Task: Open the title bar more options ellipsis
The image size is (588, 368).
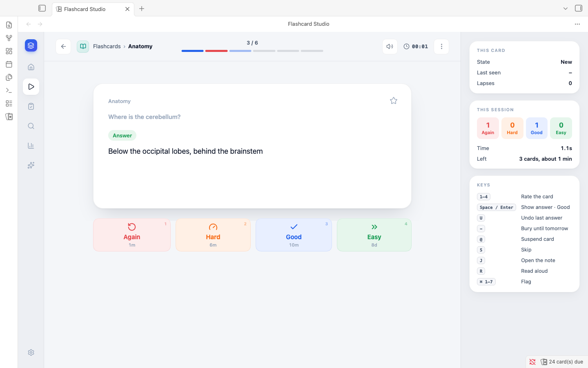Action: point(577,24)
